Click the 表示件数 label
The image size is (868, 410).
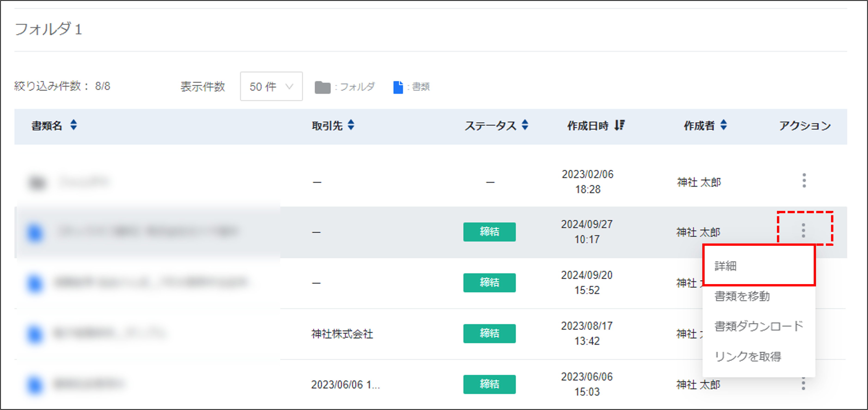[202, 87]
